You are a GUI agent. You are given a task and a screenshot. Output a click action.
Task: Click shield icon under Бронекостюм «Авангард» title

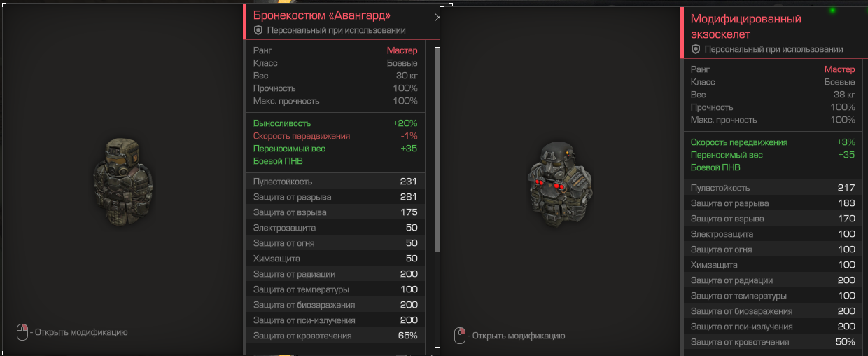click(258, 30)
